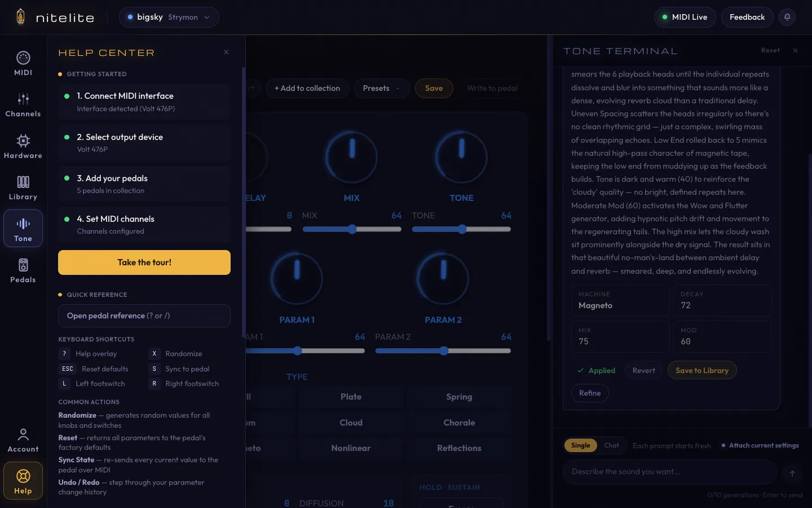
Task: Focus the Describe the sound input
Action: click(670, 472)
